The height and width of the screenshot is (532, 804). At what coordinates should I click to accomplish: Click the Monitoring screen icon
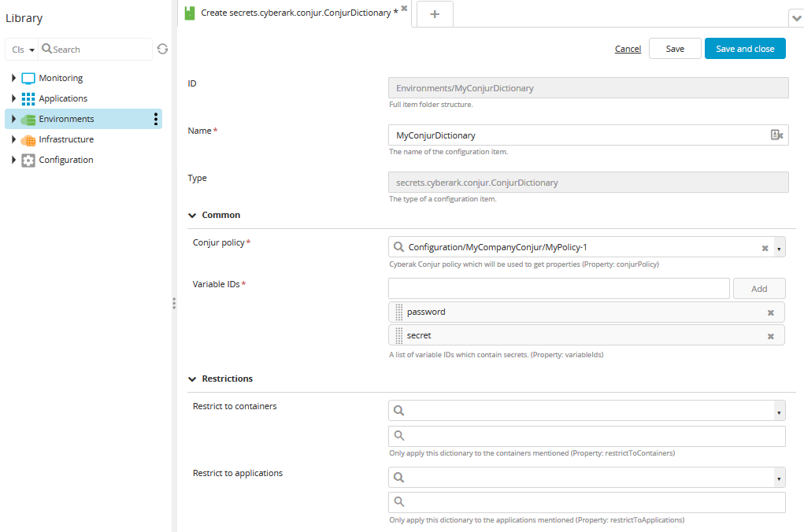[x=28, y=79]
